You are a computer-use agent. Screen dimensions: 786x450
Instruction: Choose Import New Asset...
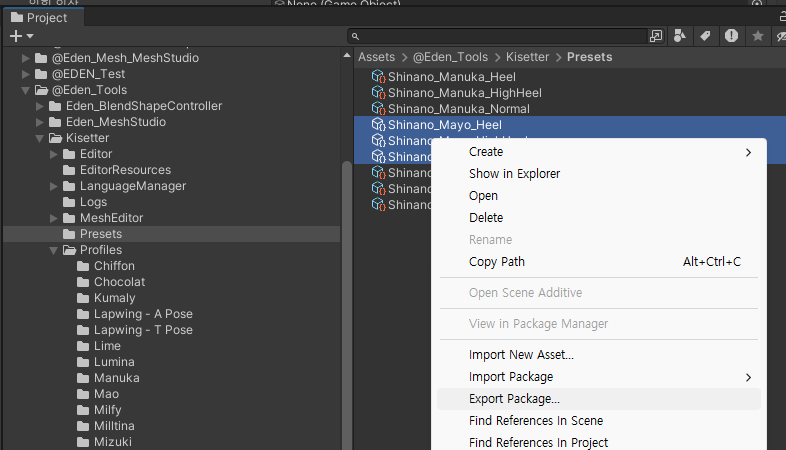coord(599,355)
